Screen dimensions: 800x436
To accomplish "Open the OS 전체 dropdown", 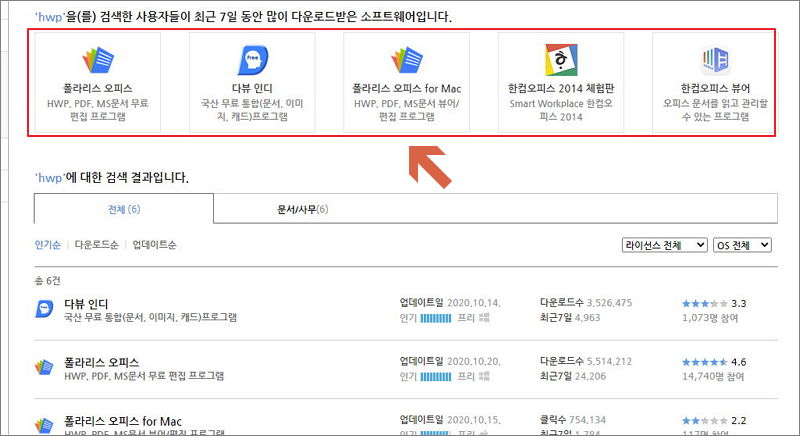I will click(742, 245).
